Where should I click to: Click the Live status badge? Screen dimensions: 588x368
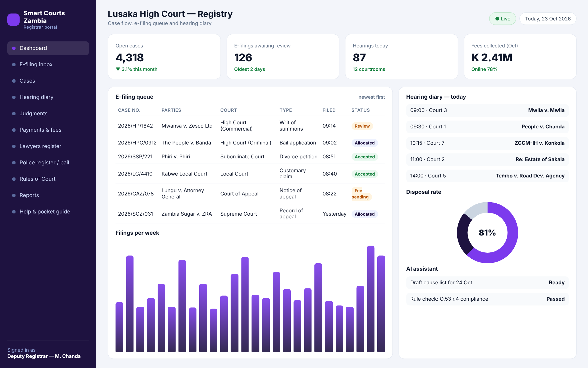pos(503,19)
